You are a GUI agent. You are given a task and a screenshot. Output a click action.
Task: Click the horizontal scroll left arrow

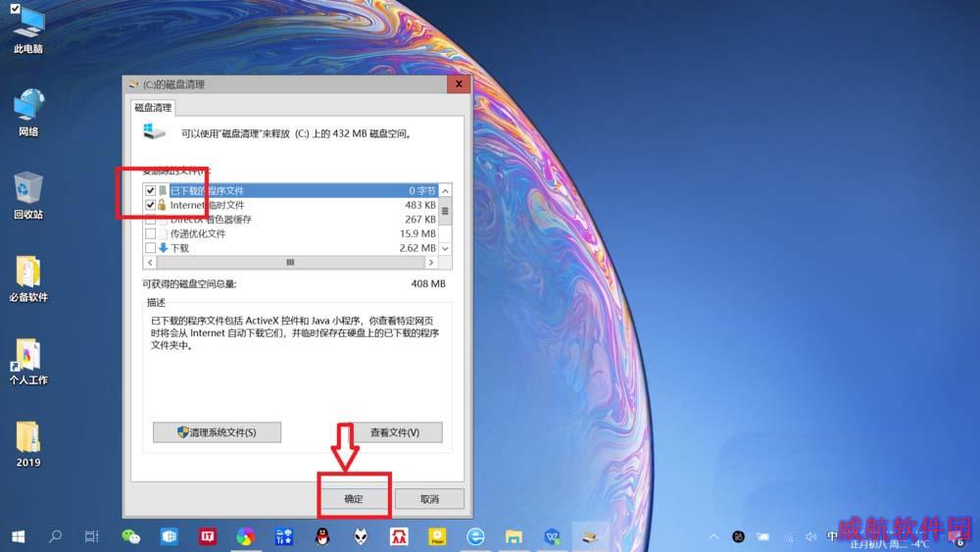pyautogui.click(x=150, y=263)
